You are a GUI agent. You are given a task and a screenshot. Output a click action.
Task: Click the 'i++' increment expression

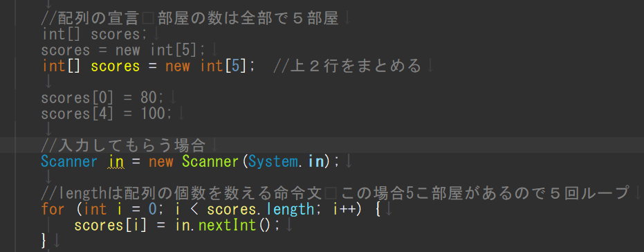344,209
